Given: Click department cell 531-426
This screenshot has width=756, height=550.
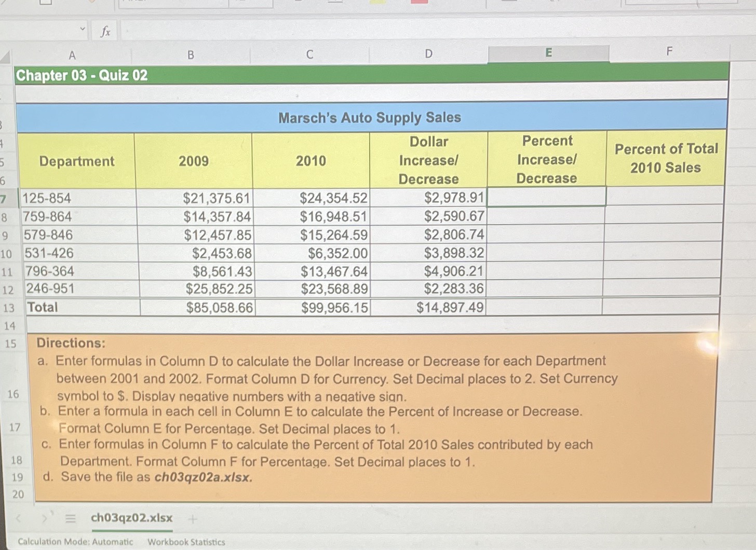Looking at the screenshot, I should 81,253.
